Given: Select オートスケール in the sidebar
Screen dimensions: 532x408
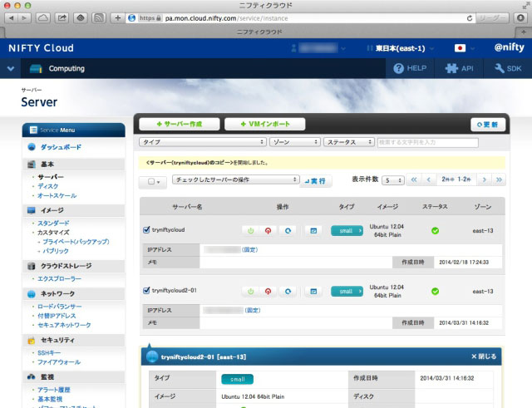Looking at the screenshot, I should click(57, 196).
